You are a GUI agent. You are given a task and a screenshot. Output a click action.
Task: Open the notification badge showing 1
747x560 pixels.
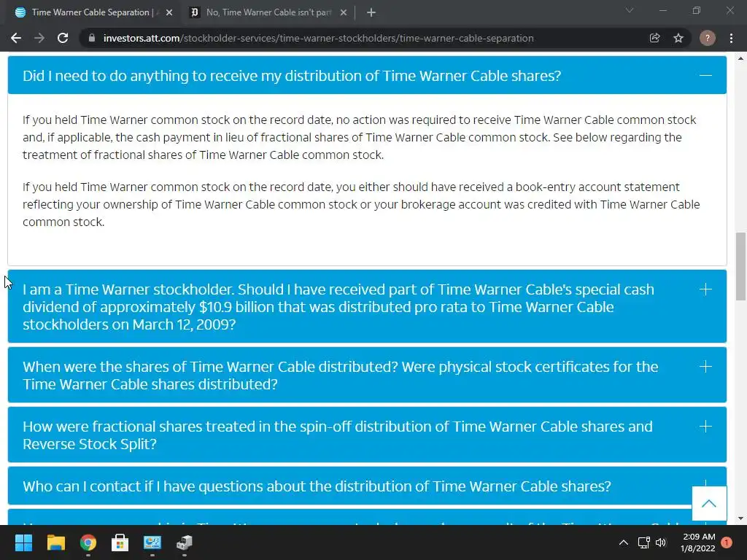pos(727,542)
